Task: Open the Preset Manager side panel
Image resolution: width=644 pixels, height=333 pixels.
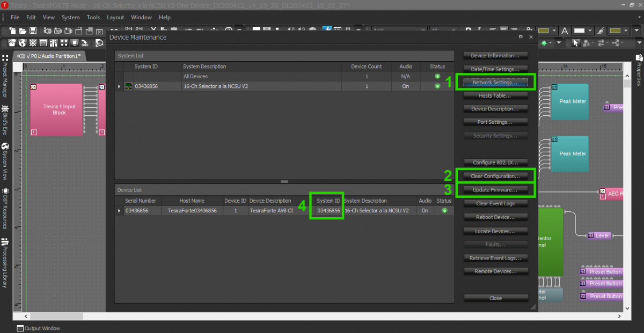Action: click(5, 76)
